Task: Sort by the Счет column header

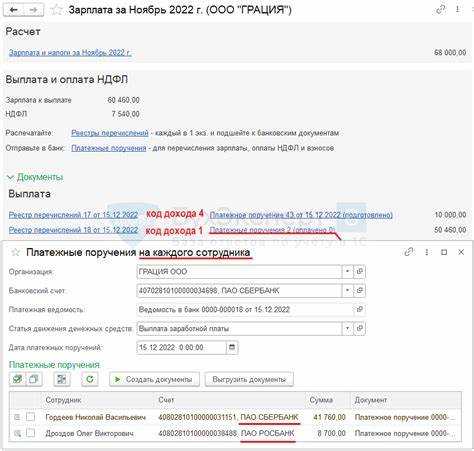Action: tap(230, 400)
